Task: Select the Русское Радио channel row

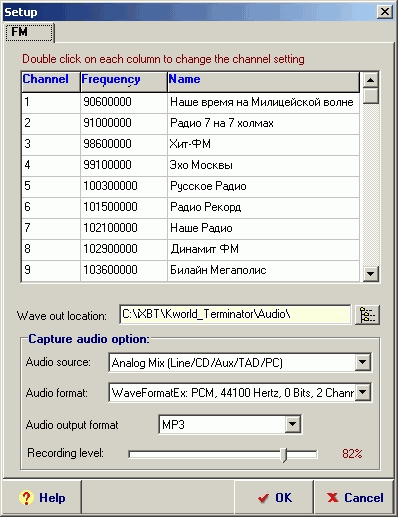Action: pos(190,186)
